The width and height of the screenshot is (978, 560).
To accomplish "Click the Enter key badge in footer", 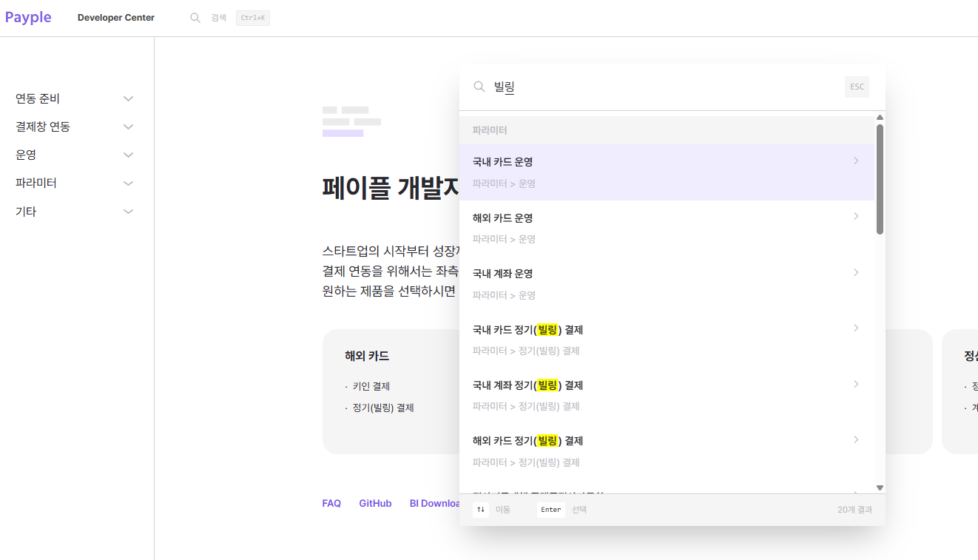I will (x=551, y=510).
